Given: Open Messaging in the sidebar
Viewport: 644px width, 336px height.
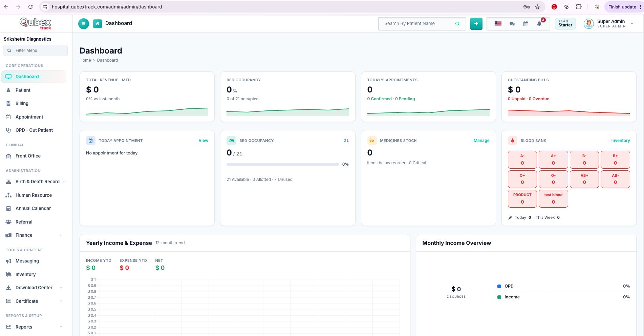Looking at the screenshot, I should (x=34, y=261).
